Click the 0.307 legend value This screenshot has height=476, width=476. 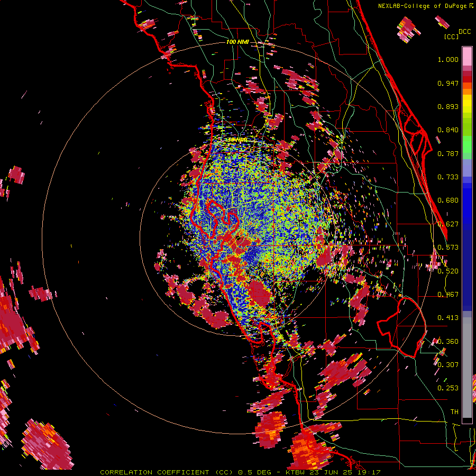click(x=448, y=364)
